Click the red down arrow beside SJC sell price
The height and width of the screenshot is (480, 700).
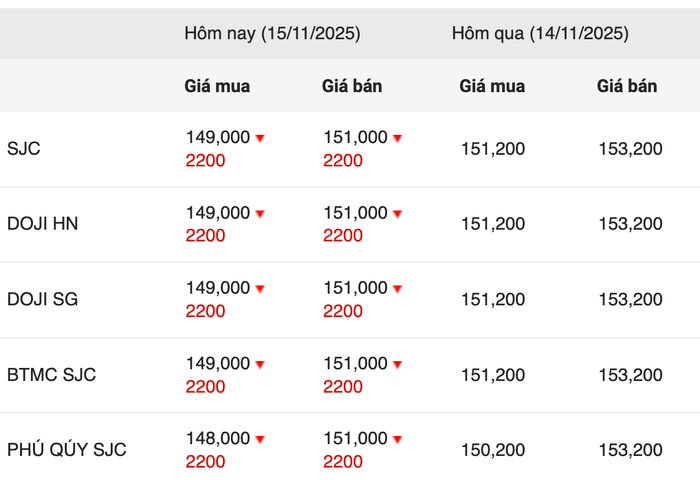397,139
